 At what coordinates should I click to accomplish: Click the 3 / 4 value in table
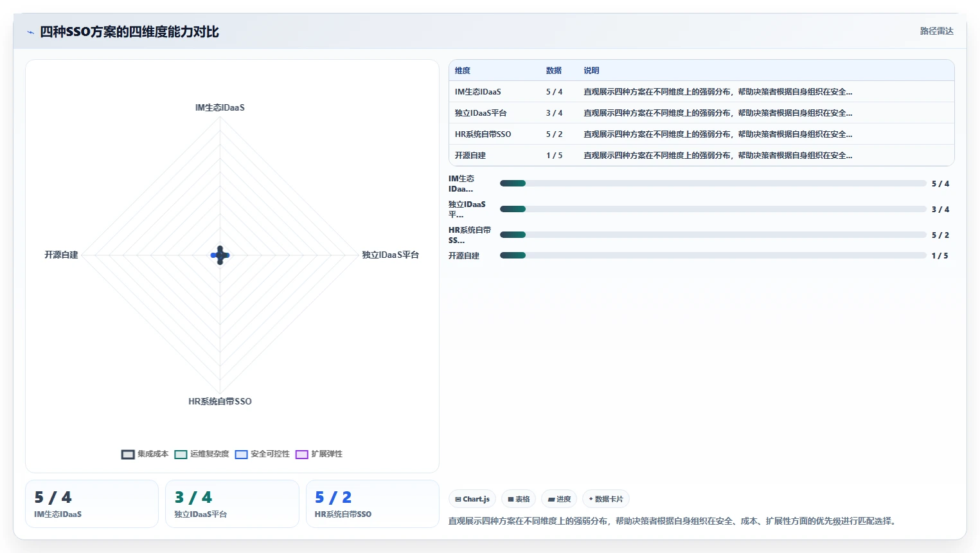point(555,113)
